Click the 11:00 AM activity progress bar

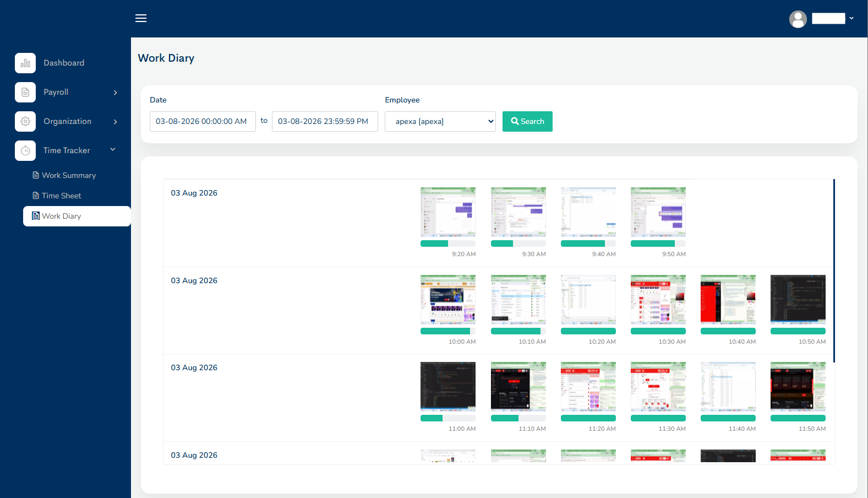448,418
